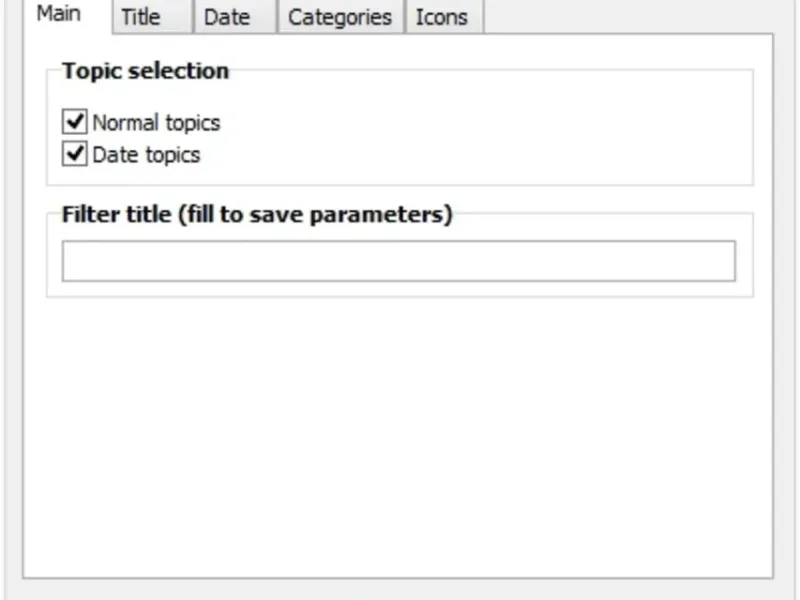Switch to the Title tab
800x600 pixels.
point(141,17)
